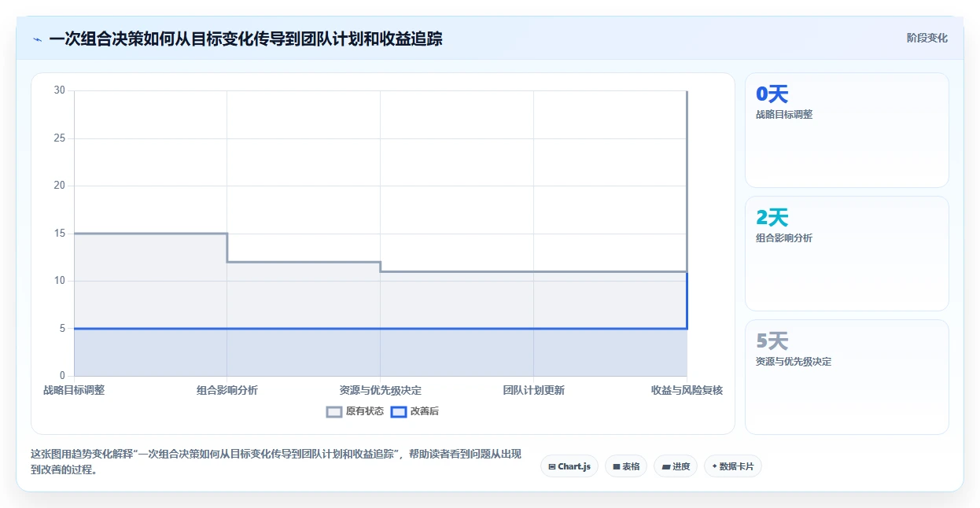Click the 资源与优先级决定 x-axis label

pos(381,390)
